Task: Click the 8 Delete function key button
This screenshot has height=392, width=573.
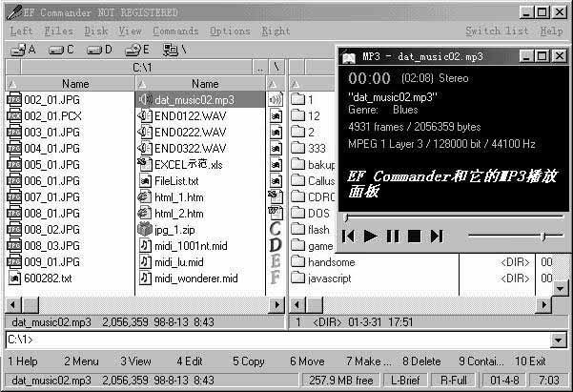Action: (x=420, y=361)
